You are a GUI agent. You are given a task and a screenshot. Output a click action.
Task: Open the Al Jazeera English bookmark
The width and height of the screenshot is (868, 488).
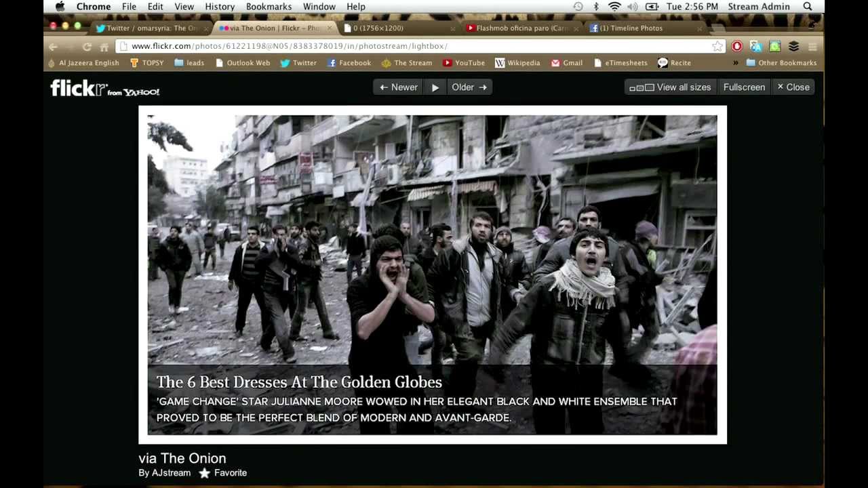(x=83, y=63)
